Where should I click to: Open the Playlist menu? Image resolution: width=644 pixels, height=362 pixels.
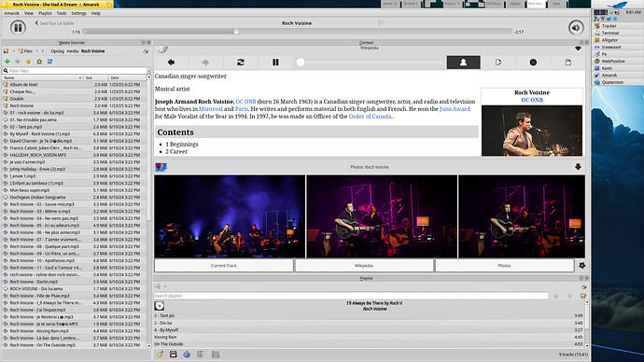(x=45, y=13)
